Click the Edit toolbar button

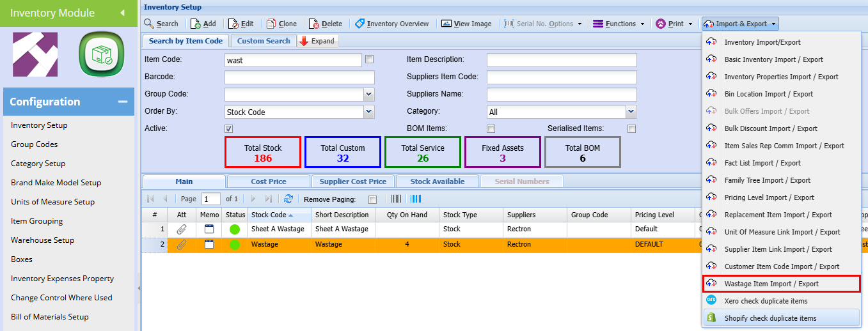click(241, 24)
